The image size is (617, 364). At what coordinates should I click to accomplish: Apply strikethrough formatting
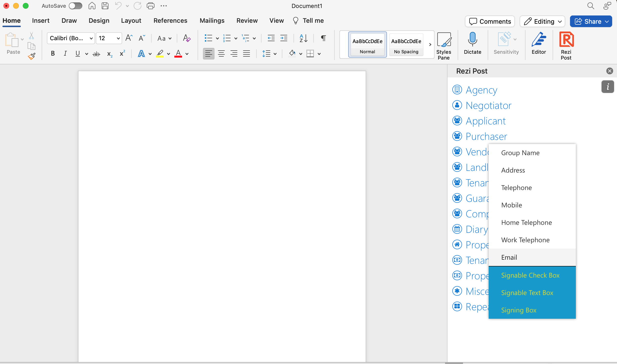click(x=96, y=54)
